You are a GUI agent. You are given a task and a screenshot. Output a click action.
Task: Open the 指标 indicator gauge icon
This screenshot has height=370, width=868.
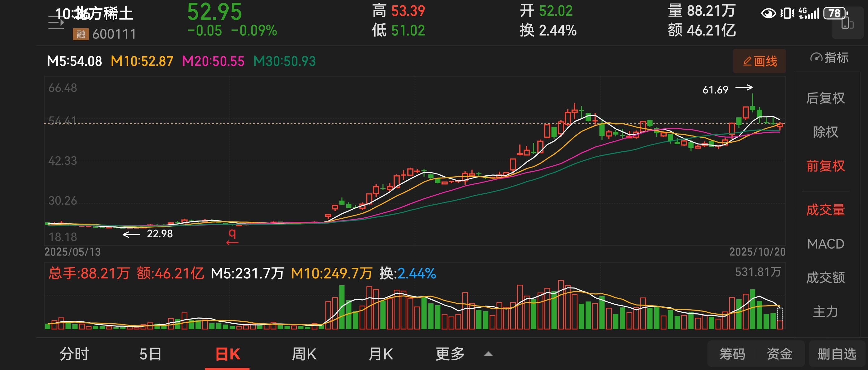pyautogui.click(x=816, y=58)
